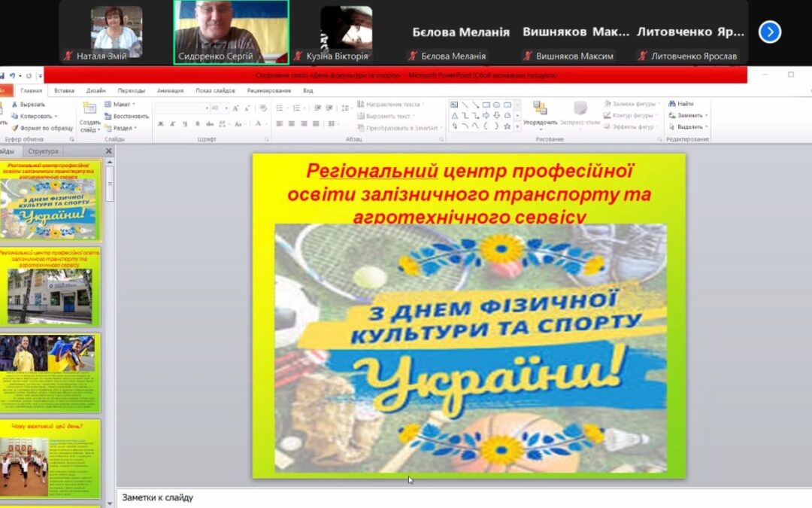Viewport: 812px width, 508px height.
Task: Toggle text Shadow formatting
Action: (197, 124)
